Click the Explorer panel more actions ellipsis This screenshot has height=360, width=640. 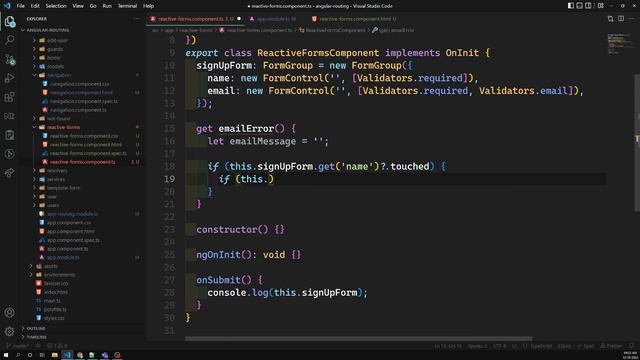(x=136, y=19)
